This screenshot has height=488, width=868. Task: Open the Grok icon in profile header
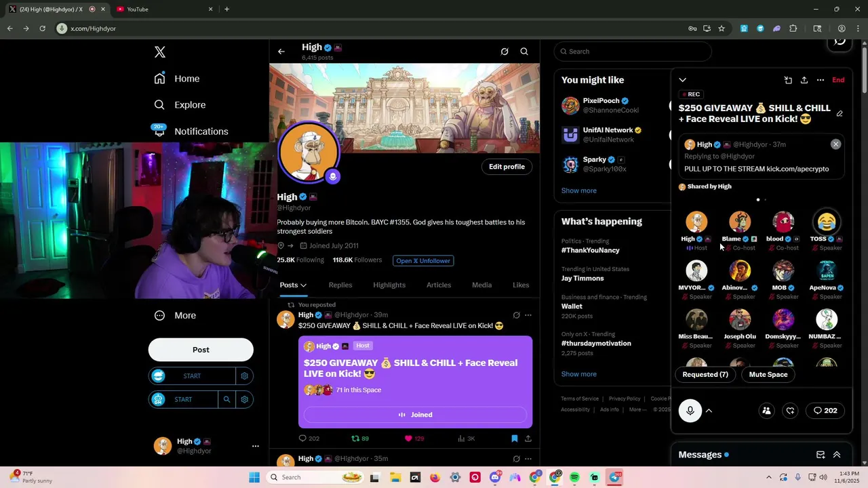click(505, 52)
